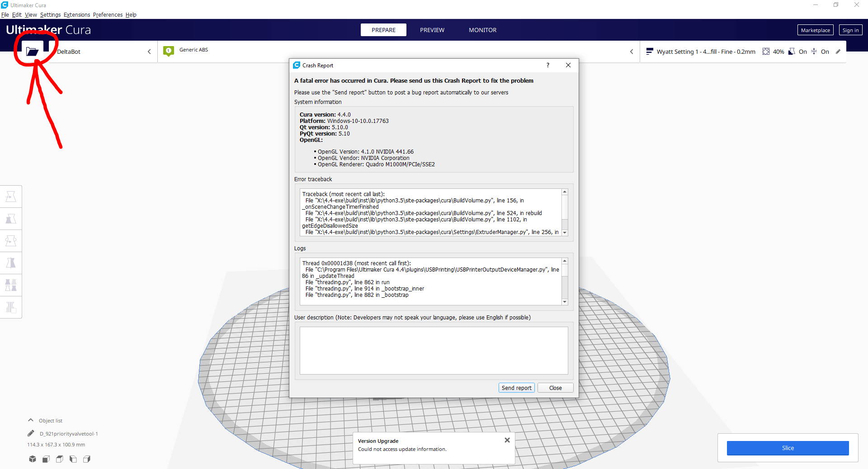
Task: Click Logs scrollbar up arrow
Action: pyautogui.click(x=565, y=261)
